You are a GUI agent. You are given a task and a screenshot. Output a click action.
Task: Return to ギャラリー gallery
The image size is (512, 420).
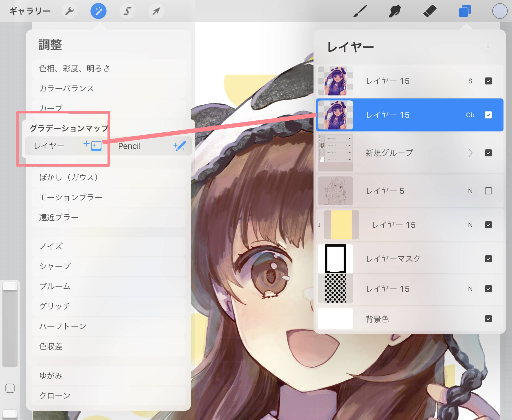pos(30,11)
